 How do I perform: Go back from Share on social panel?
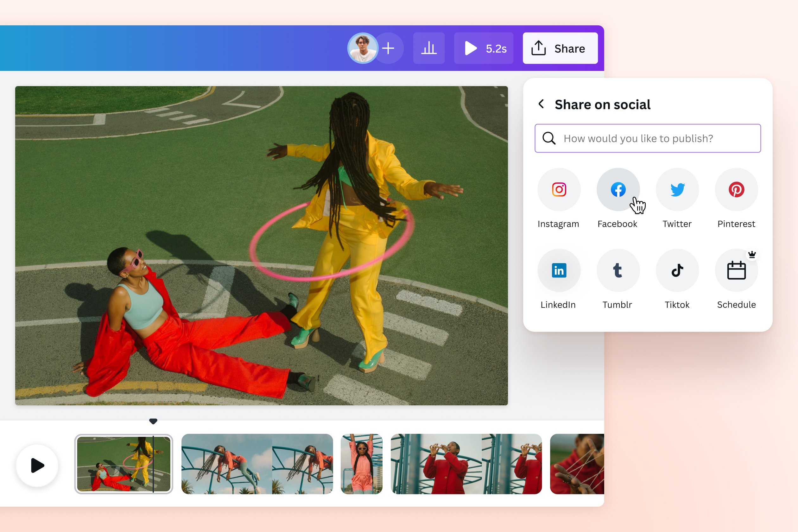tap(541, 104)
